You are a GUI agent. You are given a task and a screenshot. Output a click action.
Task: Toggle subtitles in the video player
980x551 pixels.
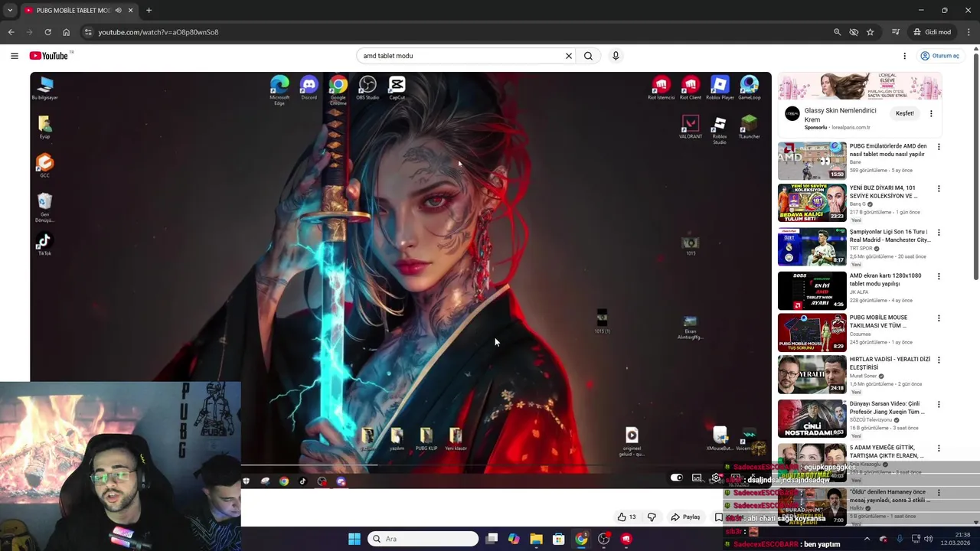coord(697,478)
